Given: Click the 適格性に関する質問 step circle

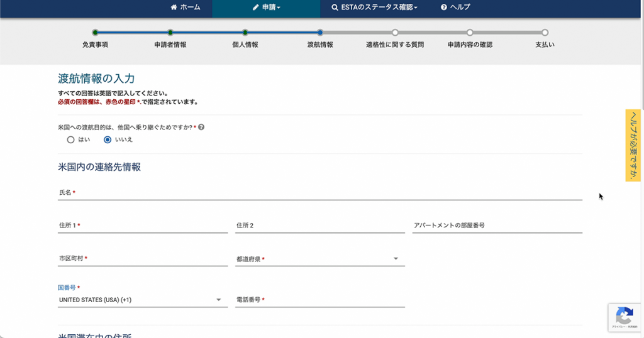Looking at the screenshot, I should pyautogui.click(x=395, y=33).
